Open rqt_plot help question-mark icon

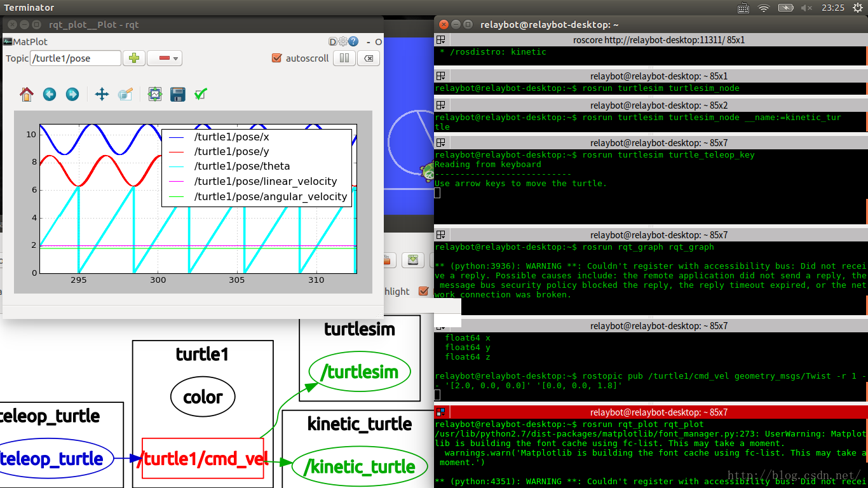point(353,42)
